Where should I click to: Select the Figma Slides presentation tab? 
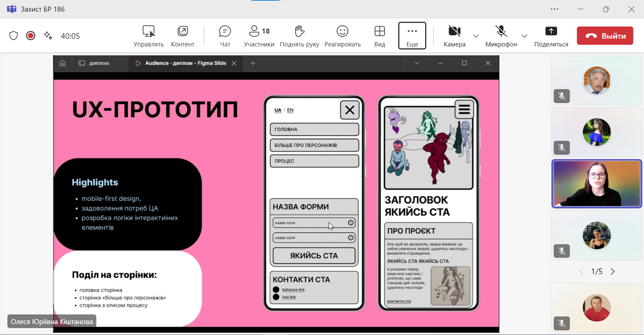click(x=186, y=63)
